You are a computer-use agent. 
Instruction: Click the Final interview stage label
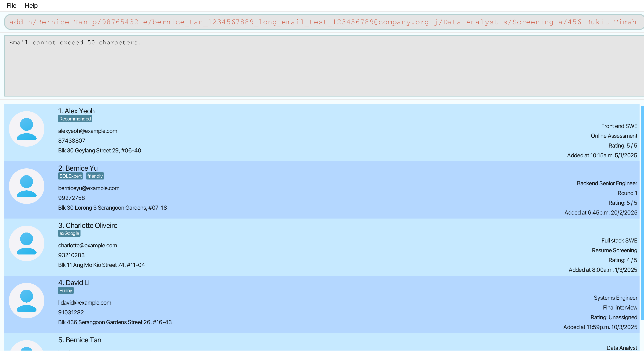coord(620,308)
